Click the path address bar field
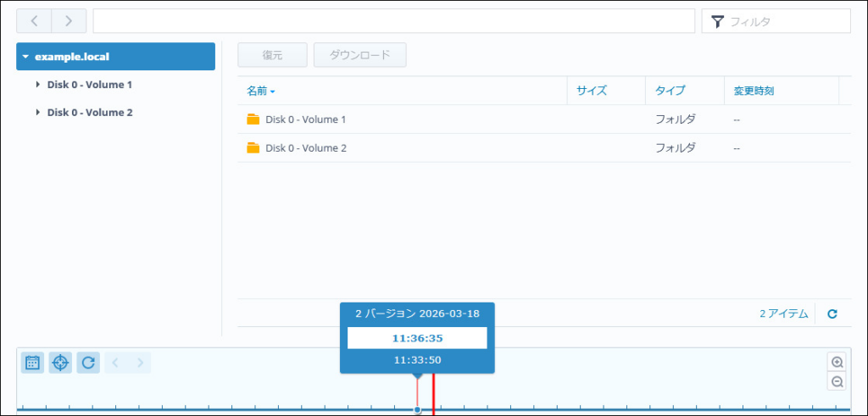 point(393,21)
